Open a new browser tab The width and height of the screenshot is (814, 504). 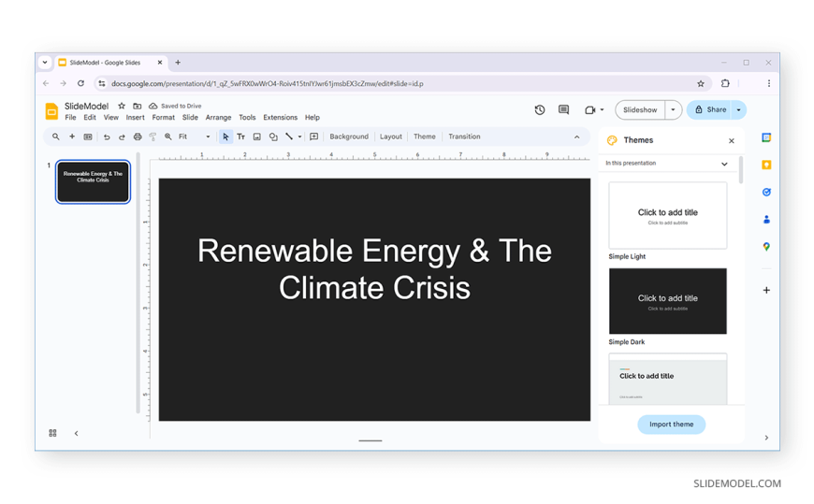click(178, 63)
